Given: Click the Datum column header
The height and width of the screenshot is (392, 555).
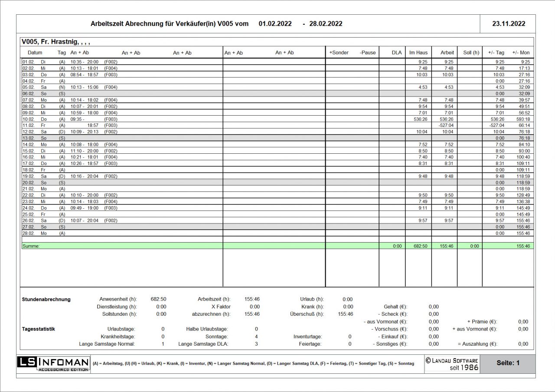Looking at the screenshot, I should coord(35,52).
